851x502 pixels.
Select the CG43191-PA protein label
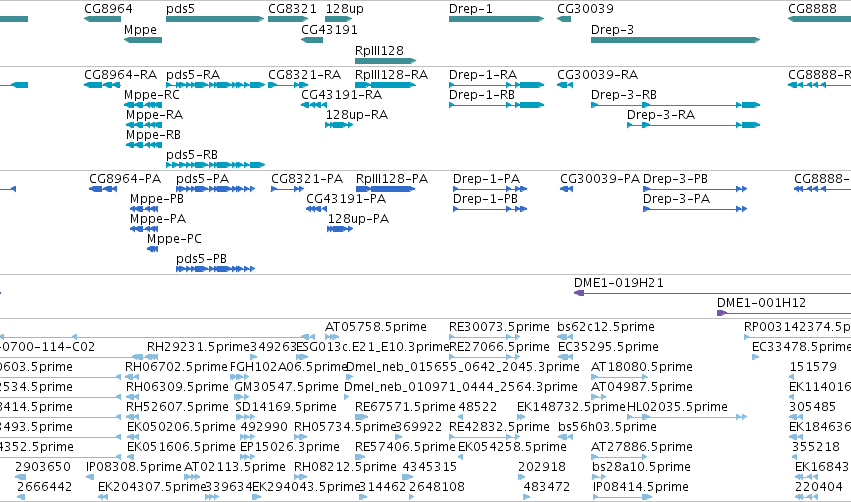(346, 199)
